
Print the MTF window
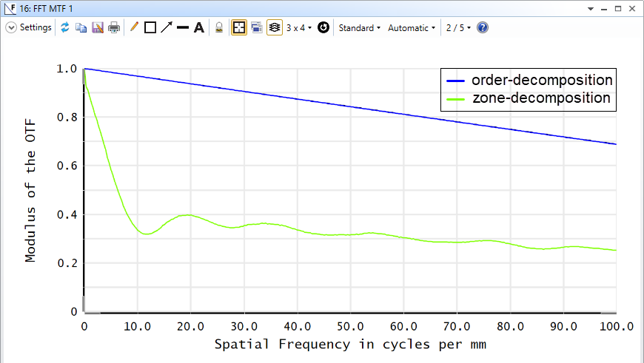click(x=114, y=27)
